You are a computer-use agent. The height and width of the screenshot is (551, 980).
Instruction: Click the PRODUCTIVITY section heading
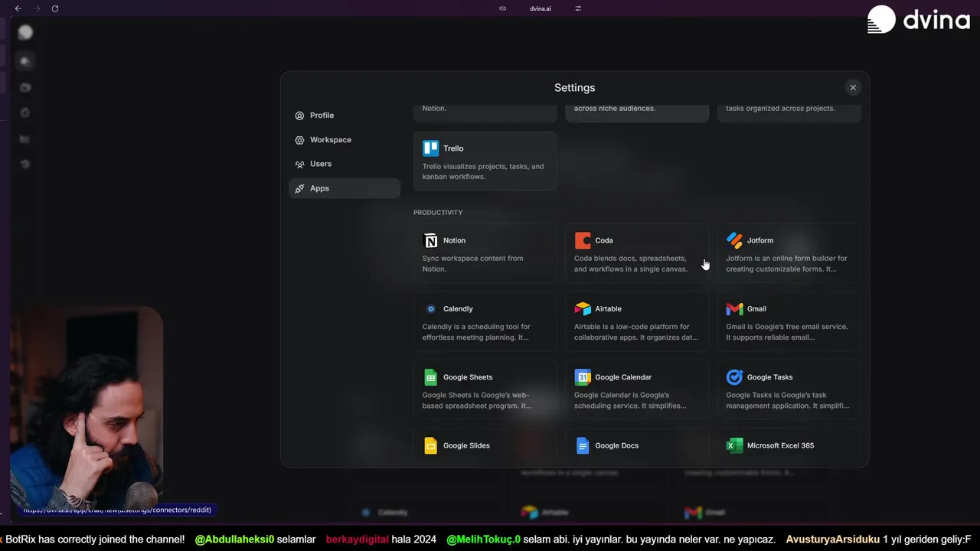[438, 213]
